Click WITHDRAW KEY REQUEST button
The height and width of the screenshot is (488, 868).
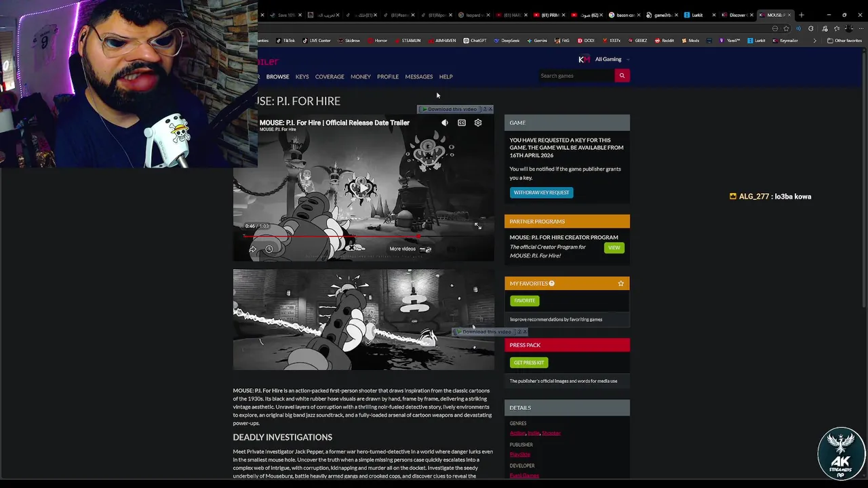point(541,192)
